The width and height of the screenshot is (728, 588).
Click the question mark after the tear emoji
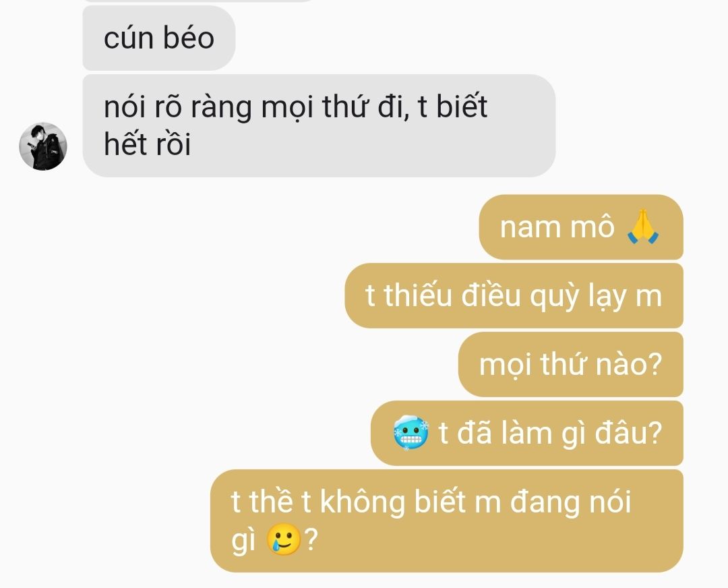(311, 539)
